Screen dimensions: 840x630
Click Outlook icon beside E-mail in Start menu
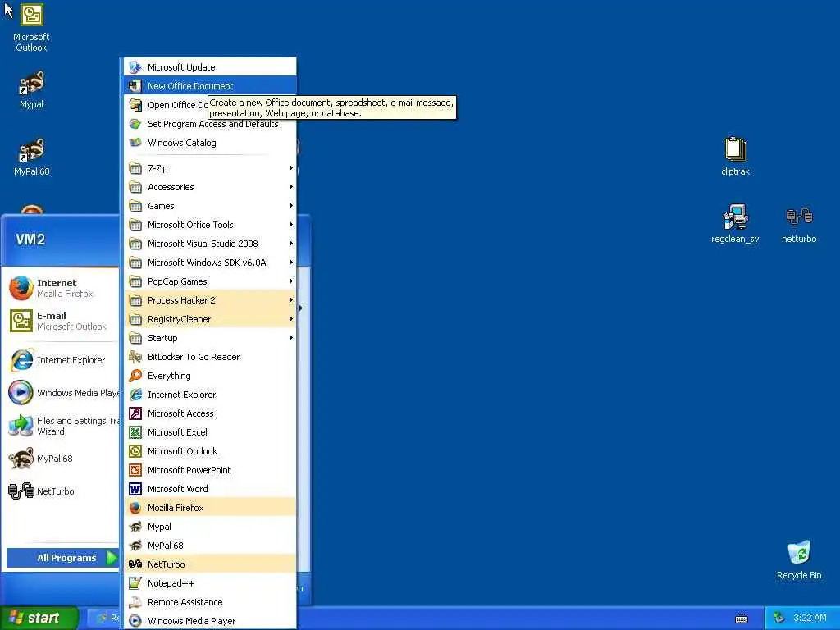pos(21,321)
